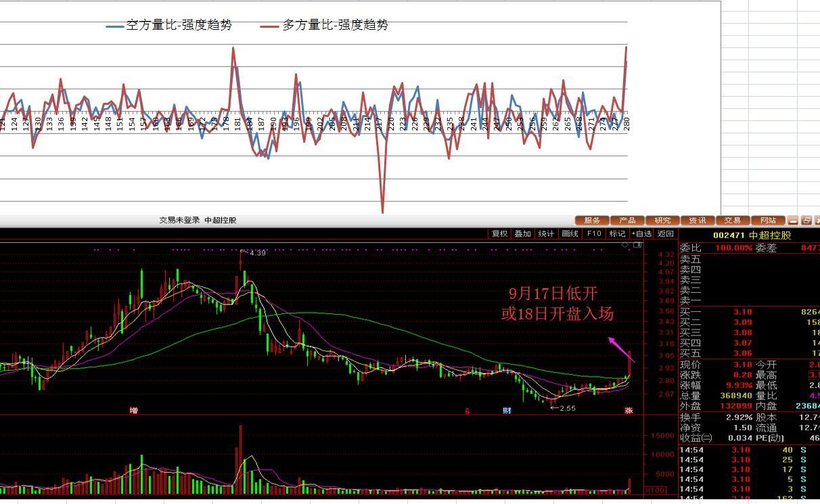The image size is (820, 504).
Task: Click the 复权 toolbar button
Action: [x=499, y=234]
